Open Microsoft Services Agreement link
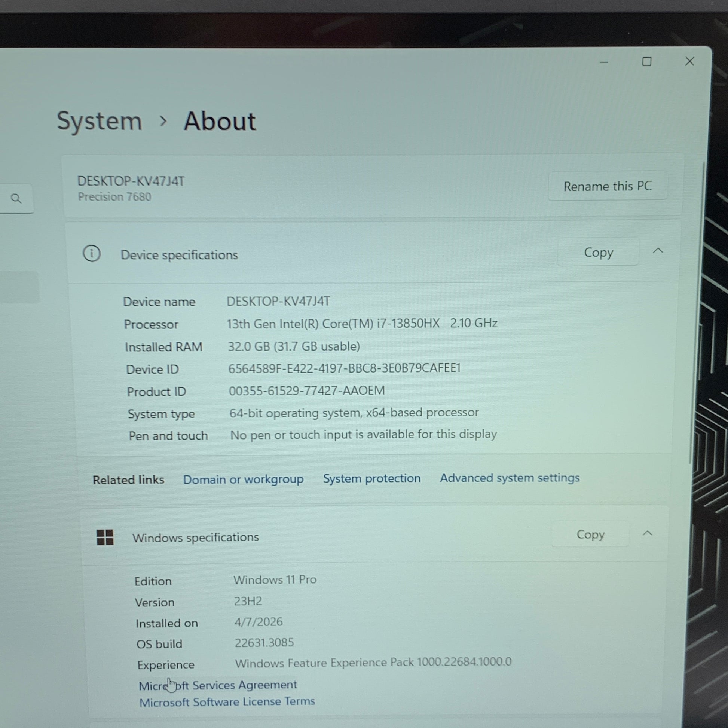Image resolution: width=728 pixels, height=728 pixels. (x=218, y=685)
